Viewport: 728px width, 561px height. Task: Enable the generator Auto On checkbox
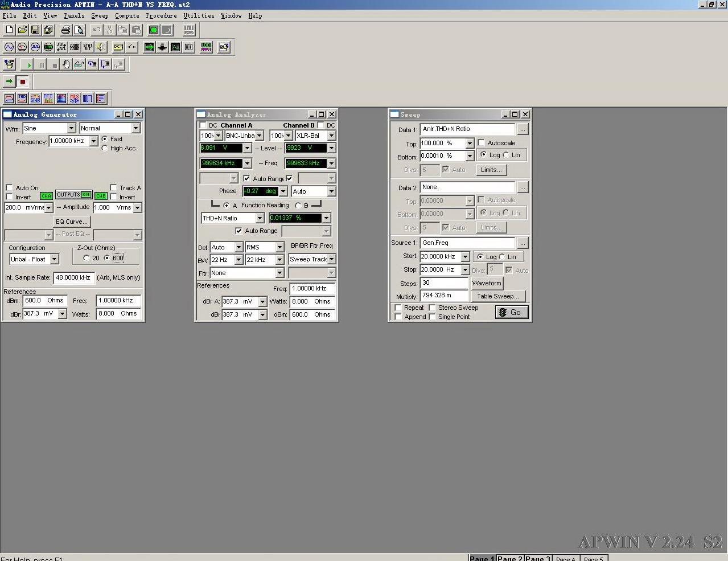[9, 188]
